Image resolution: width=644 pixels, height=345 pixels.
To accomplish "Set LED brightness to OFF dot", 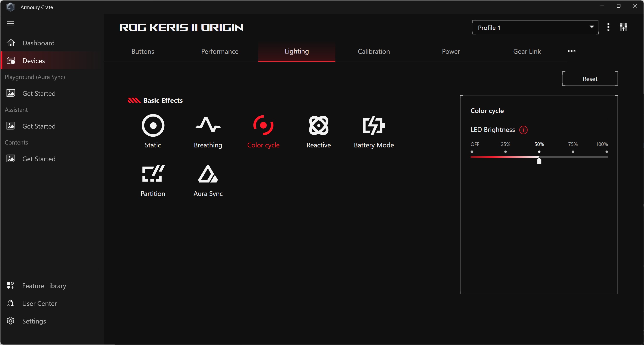I will 472,152.
